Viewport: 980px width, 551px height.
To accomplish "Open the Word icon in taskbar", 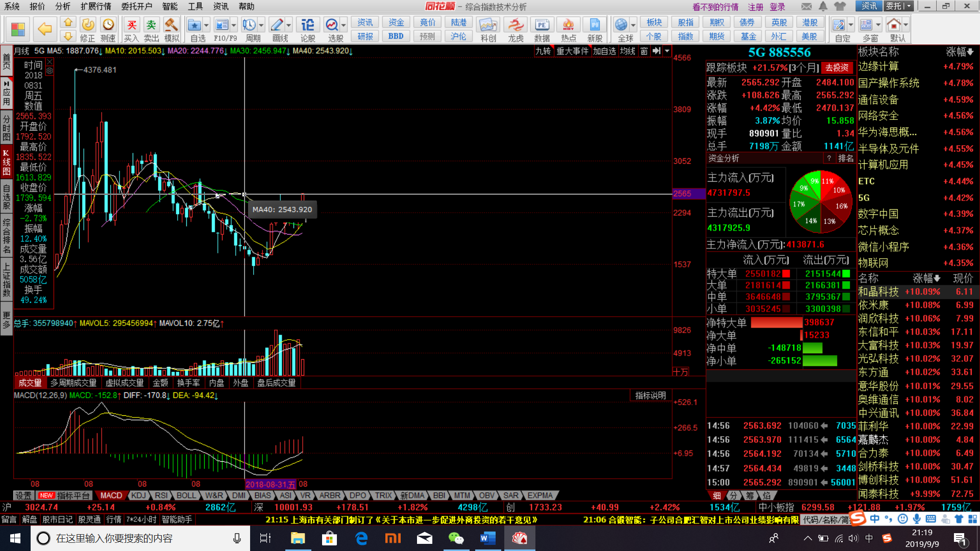I will pyautogui.click(x=487, y=538).
